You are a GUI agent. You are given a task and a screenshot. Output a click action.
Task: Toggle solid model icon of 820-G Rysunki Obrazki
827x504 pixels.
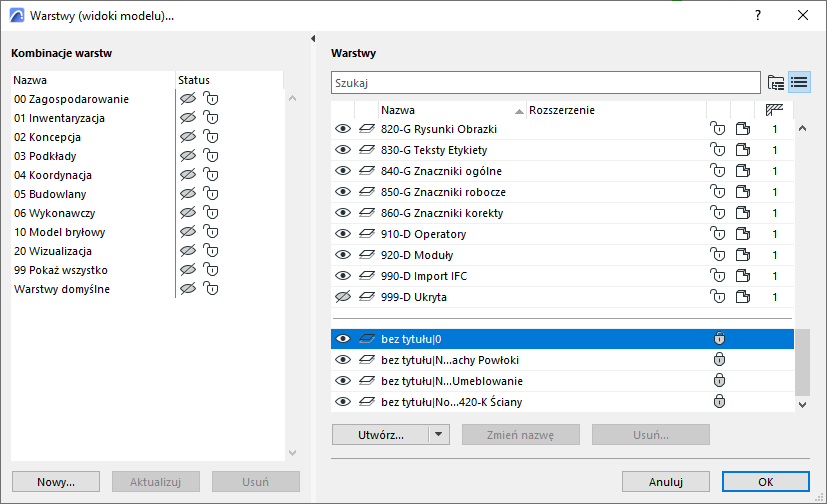tap(743, 129)
